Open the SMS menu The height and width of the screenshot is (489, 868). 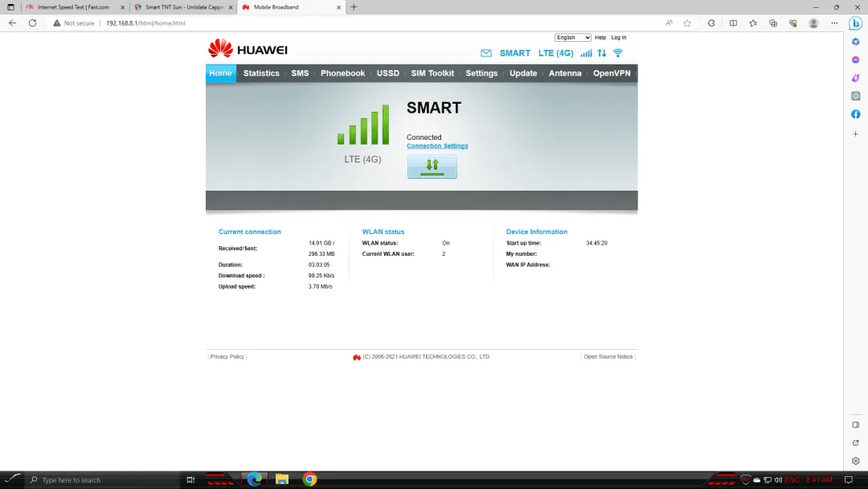pos(300,73)
